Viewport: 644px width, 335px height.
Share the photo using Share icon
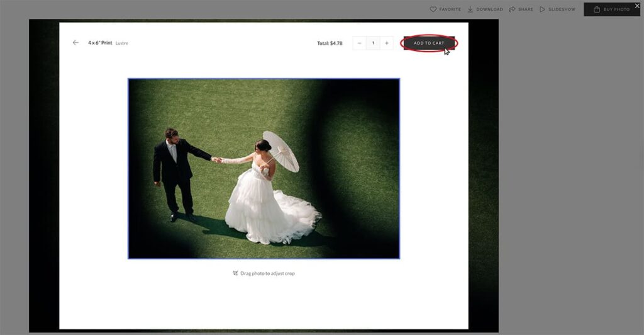coord(521,9)
